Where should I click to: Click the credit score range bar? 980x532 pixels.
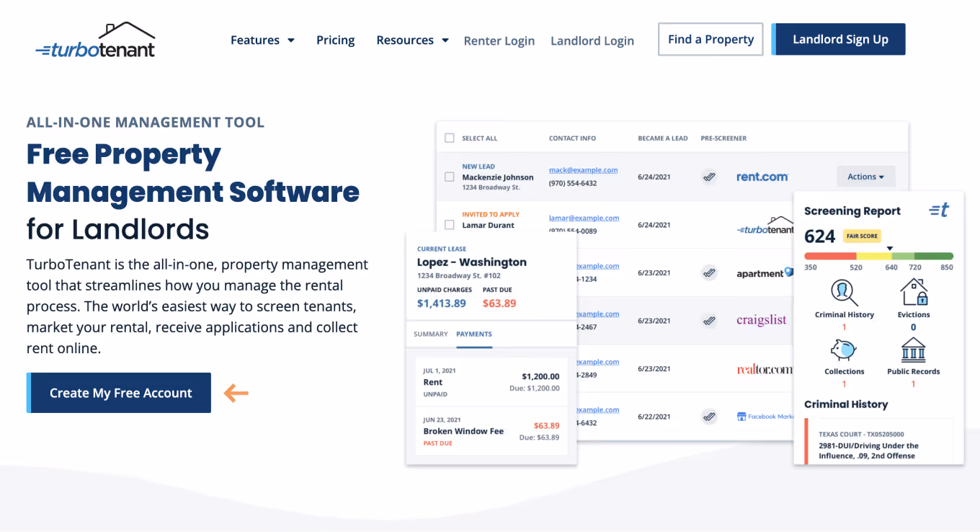(x=878, y=256)
